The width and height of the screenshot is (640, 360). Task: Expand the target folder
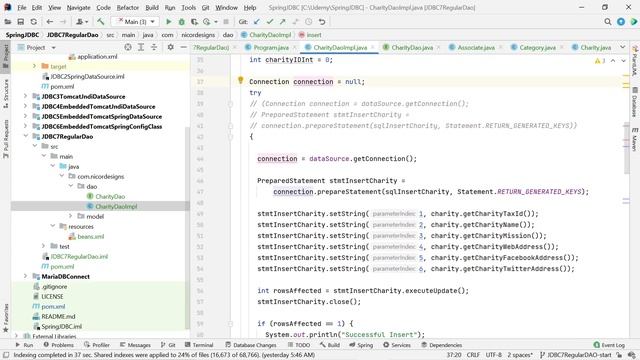pos(34,66)
